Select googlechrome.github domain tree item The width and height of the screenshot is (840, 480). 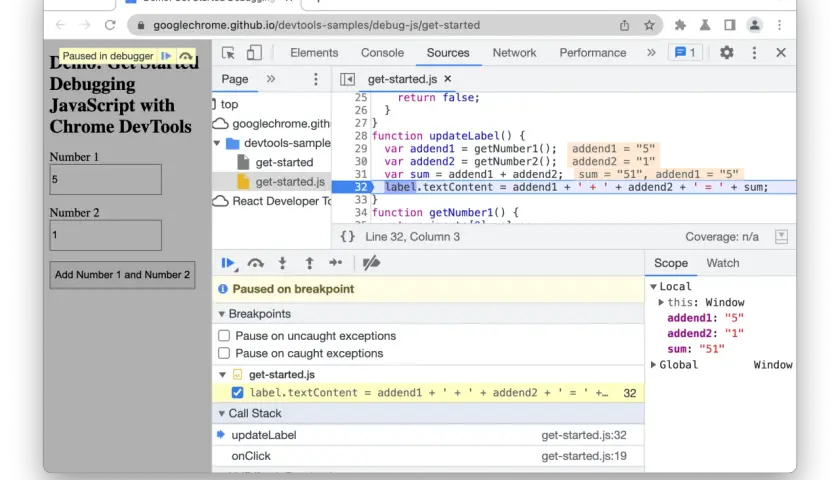coord(272,124)
